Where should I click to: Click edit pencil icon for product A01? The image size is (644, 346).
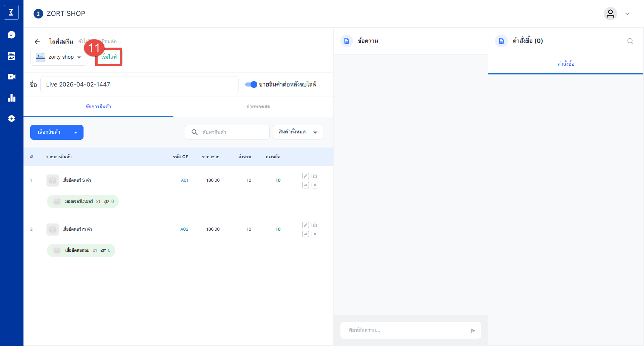305,176
